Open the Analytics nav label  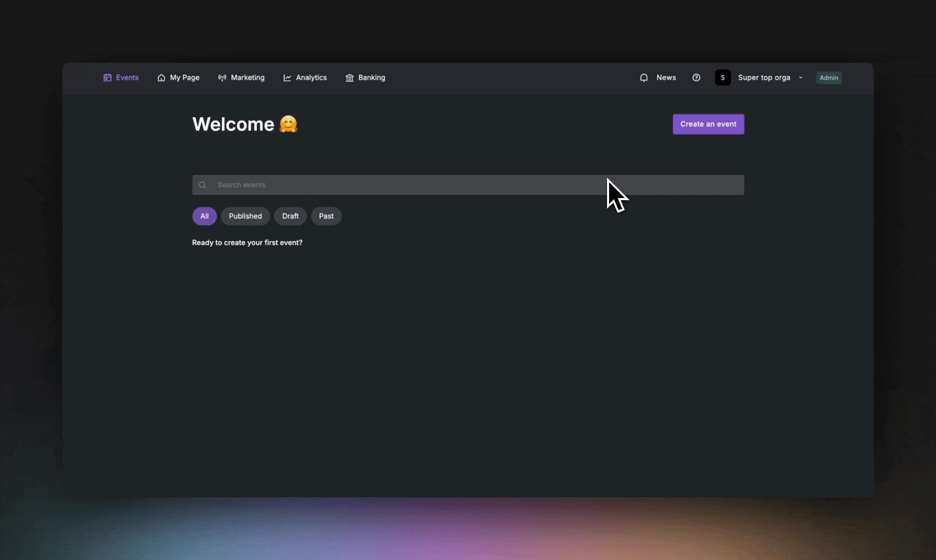[x=311, y=78]
